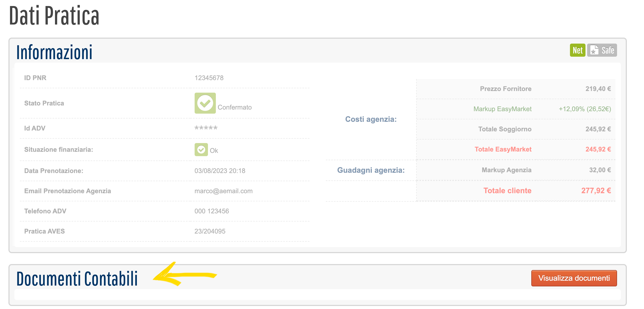Select the ID PNR value 12345678
Viewport: 644px width, 309px height.
click(x=209, y=78)
